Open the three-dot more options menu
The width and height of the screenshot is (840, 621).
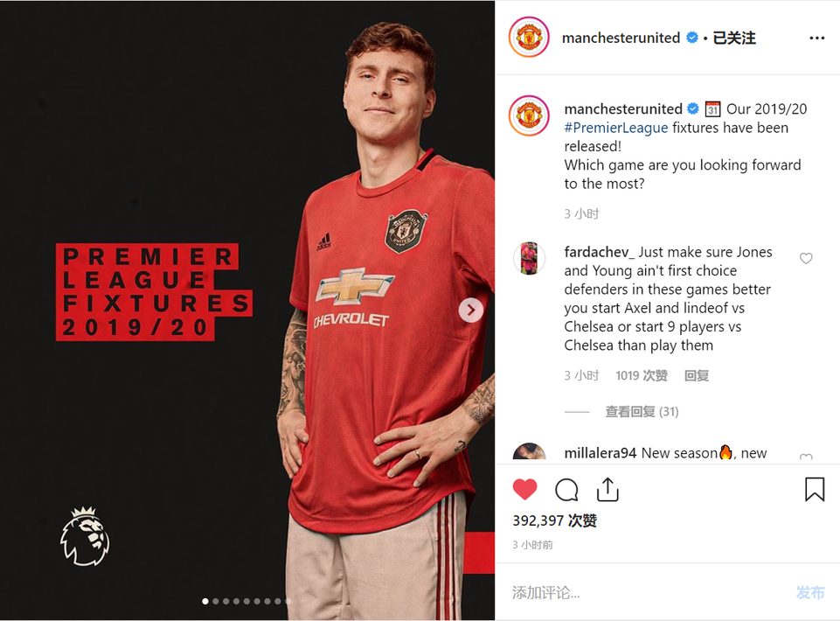[x=816, y=38]
